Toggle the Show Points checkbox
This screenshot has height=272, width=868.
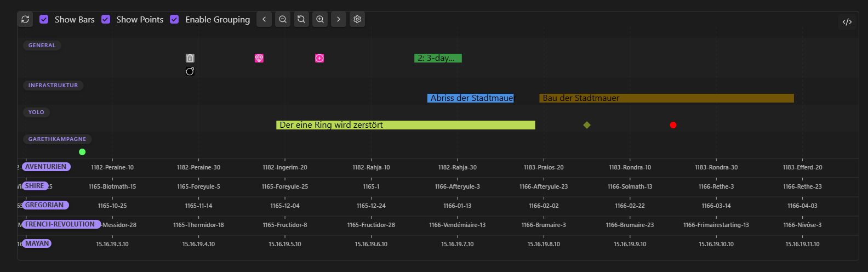(106, 19)
